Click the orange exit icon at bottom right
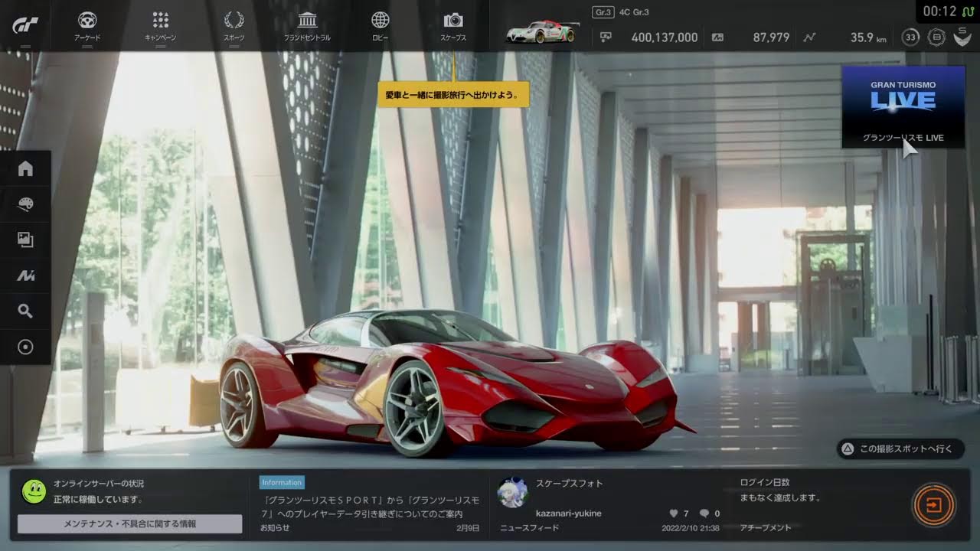Image resolution: width=980 pixels, height=551 pixels. [933, 505]
